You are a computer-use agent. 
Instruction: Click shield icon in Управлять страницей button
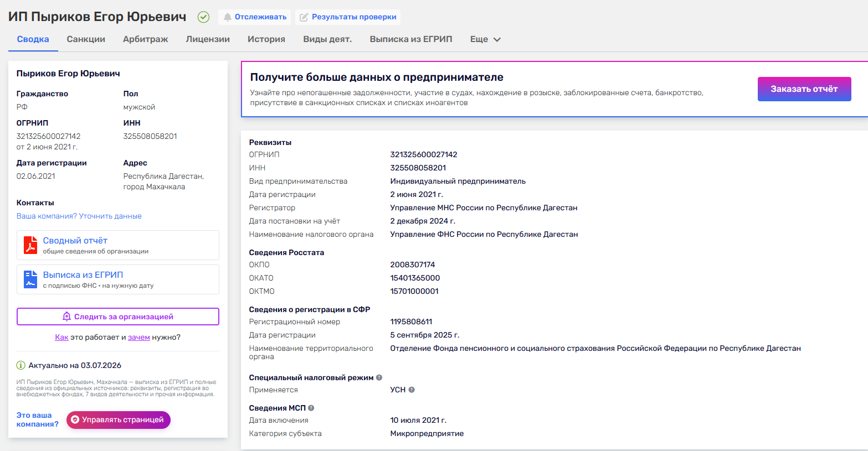75,419
